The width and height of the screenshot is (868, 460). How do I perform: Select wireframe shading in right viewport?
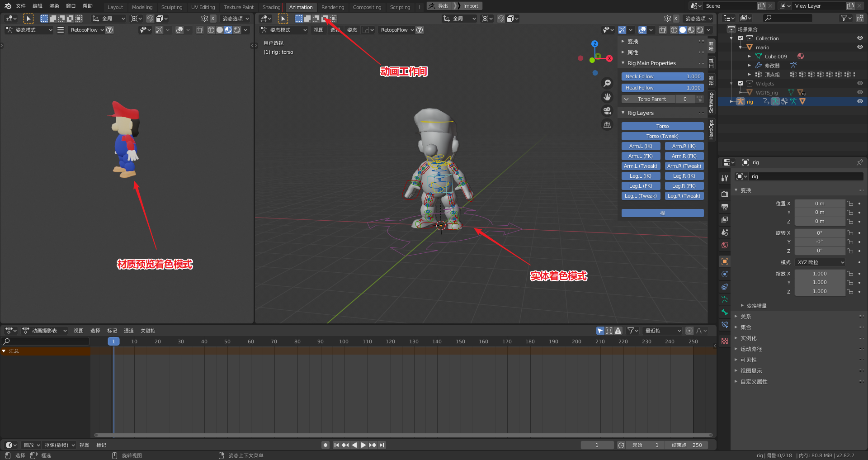pos(674,30)
